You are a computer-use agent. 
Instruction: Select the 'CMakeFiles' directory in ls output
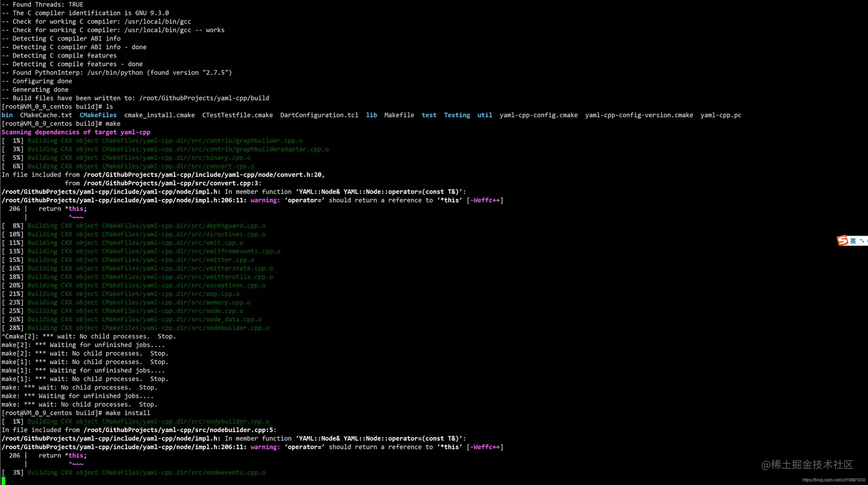pos(98,115)
